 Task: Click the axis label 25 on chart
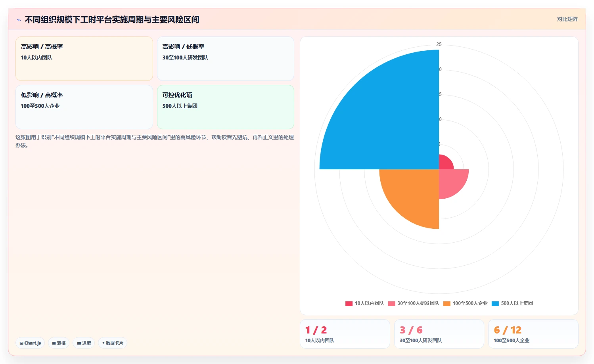point(439,44)
